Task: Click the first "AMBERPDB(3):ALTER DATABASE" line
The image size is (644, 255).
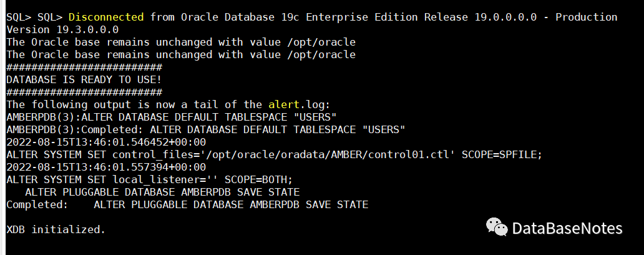Action: coord(172,117)
